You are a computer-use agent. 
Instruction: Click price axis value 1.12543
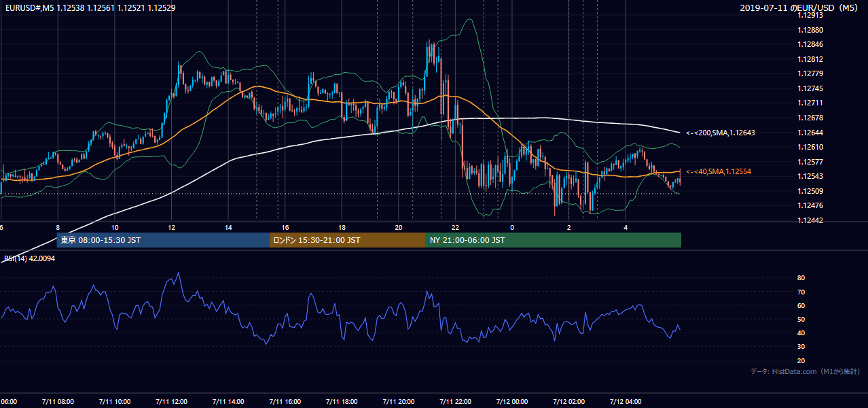coord(811,176)
